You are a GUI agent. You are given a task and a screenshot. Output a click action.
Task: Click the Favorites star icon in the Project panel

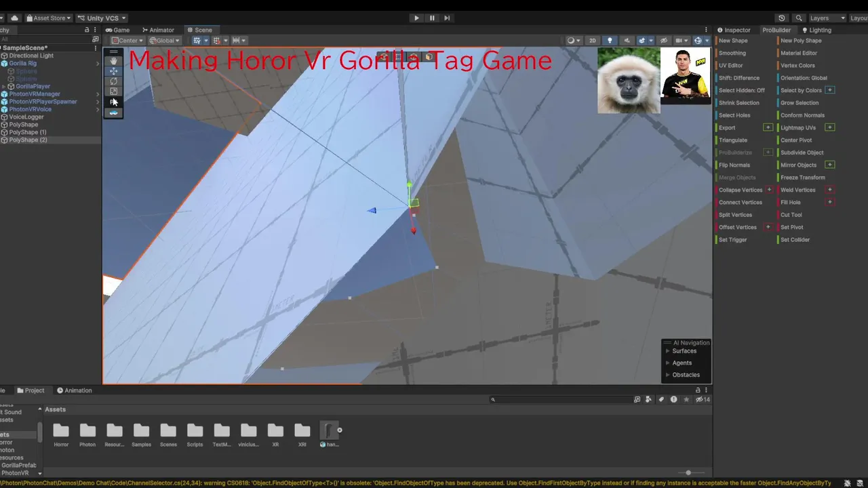coord(686,400)
